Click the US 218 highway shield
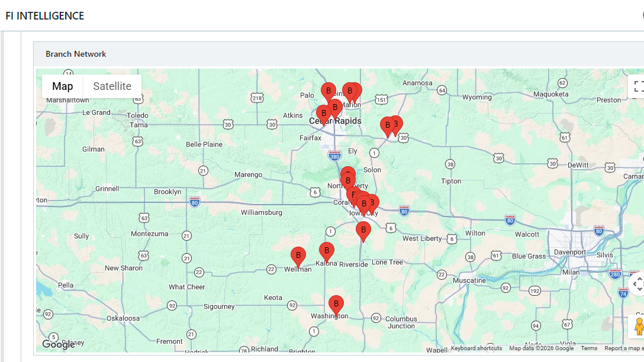Image resolution: width=644 pixels, height=362 pixels. click(257, 98)
